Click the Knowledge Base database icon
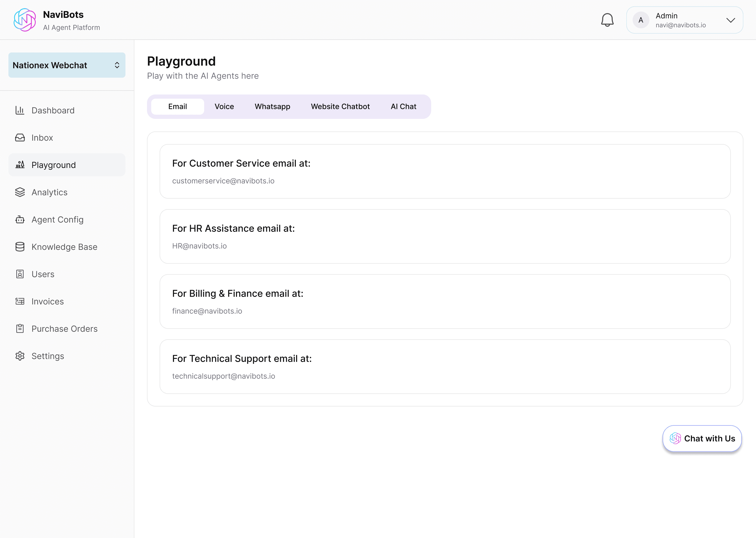Viewport: 756px width, 538px height. (x=20, y=247)
